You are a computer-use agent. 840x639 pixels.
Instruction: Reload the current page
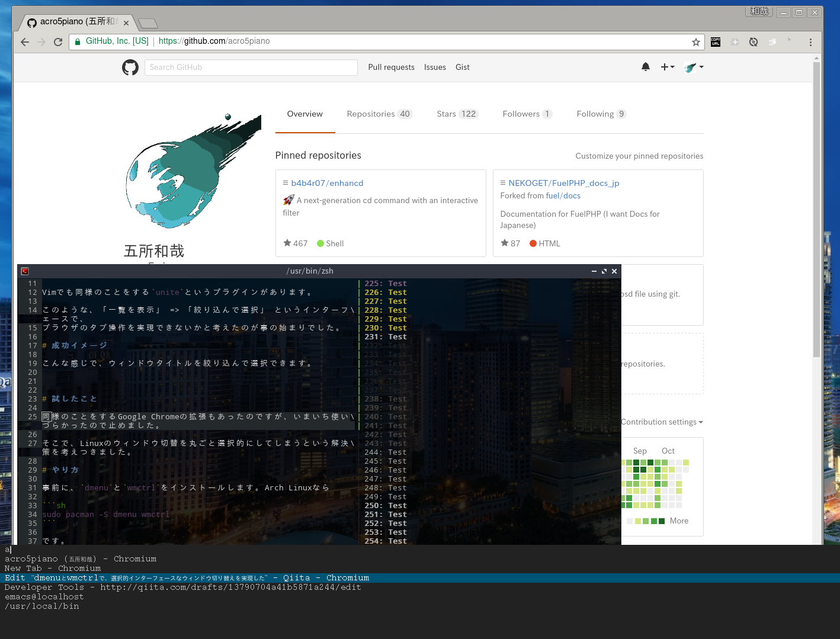point(58,41)
